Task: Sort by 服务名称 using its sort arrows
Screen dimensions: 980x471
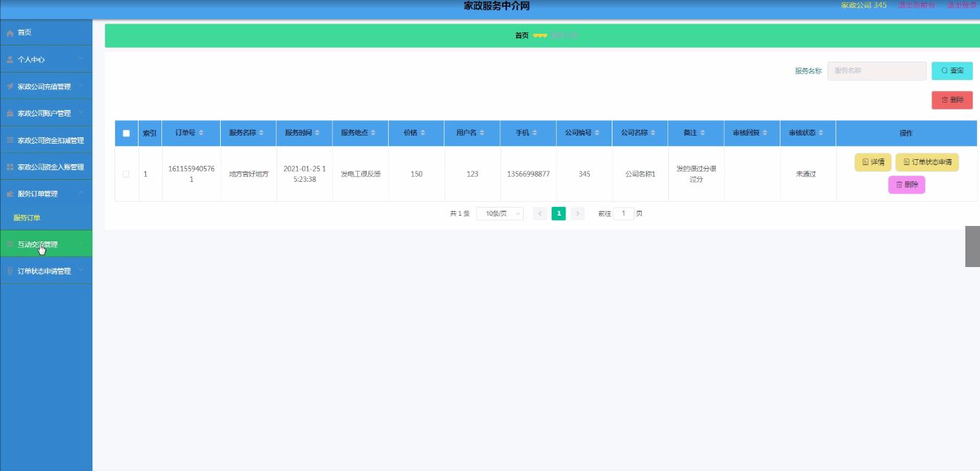Action: (261, 133)
